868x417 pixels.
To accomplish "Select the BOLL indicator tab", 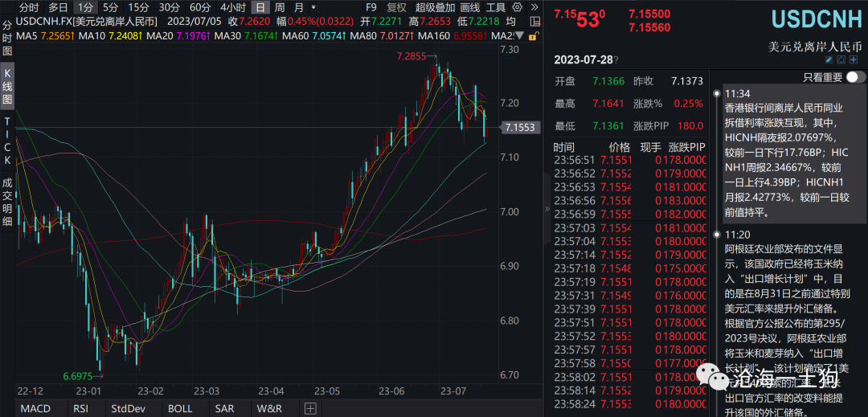I will [181, 408].
